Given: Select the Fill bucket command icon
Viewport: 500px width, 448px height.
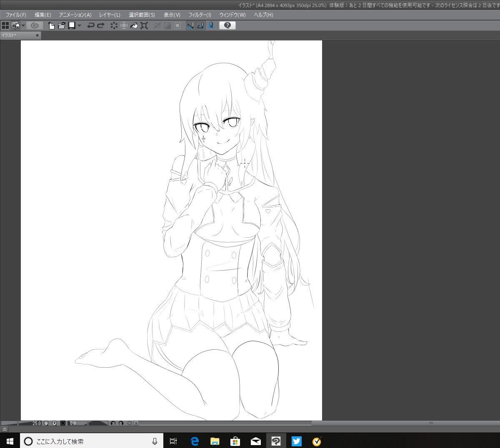Looking at the screenshot, I should (x=134, y=25).
